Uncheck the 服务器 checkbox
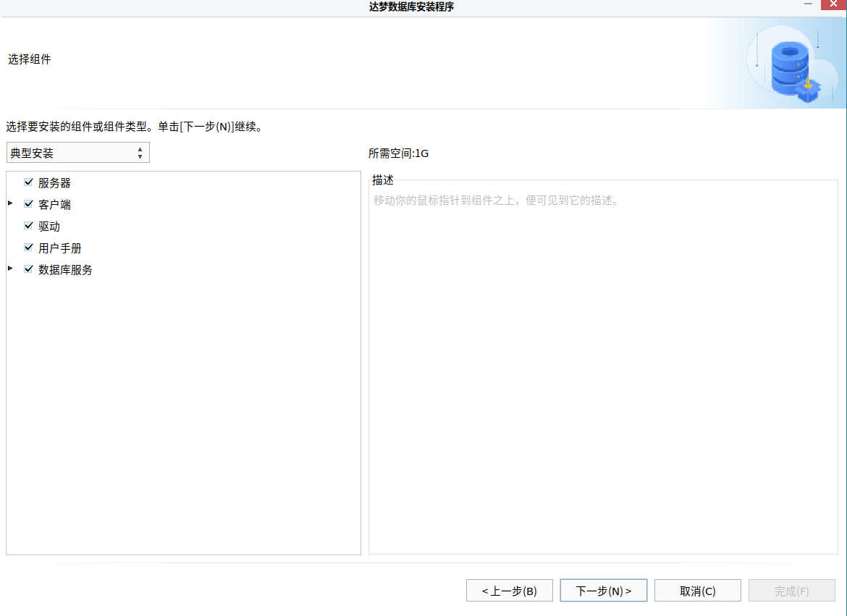Screen dimensions: 847x616 point(29,182)
